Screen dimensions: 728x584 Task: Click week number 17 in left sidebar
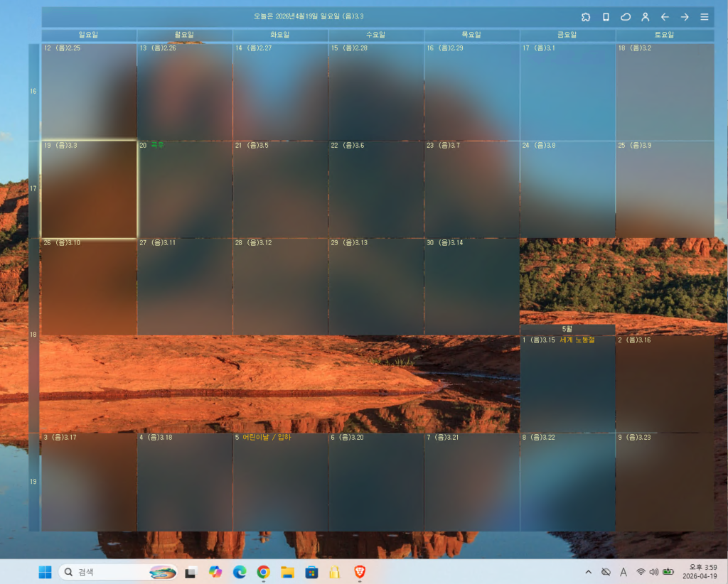point(33,189)
